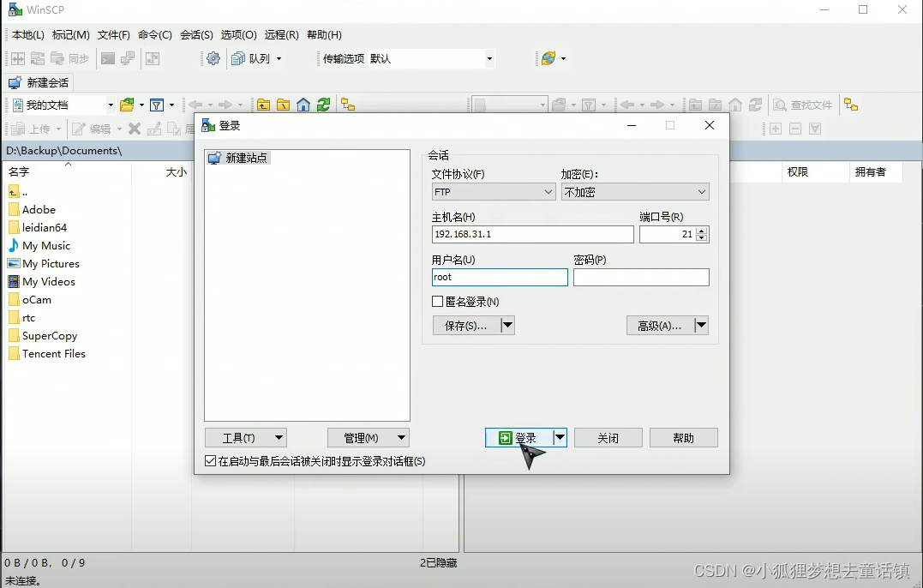Open the 工具 tools dropdown button
Screen dimensions: 923x588
click(245, 438)
